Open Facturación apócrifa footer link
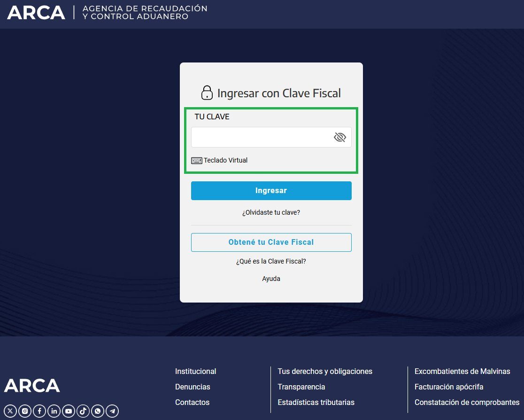Image resolution: width=524 pixels, height=420 pixels. 449,387
